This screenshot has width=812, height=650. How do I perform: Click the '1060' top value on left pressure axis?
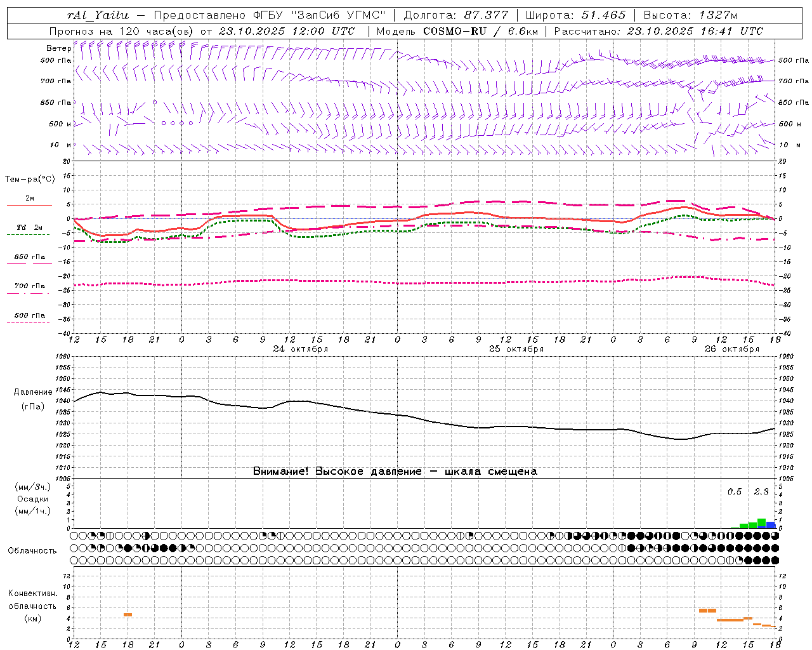click(x=64, y=356)
